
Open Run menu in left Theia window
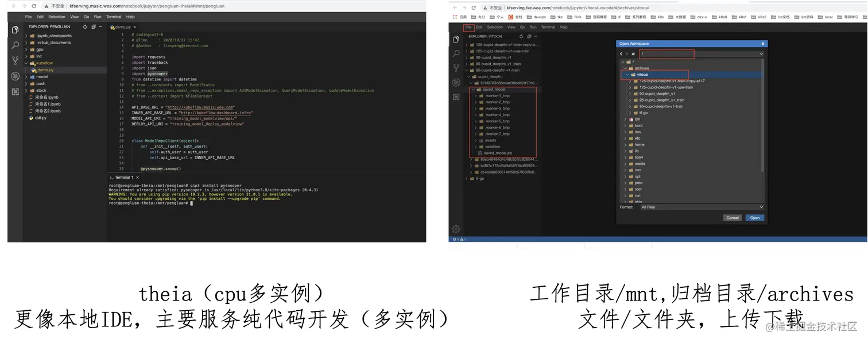click(x=98, y=17)
